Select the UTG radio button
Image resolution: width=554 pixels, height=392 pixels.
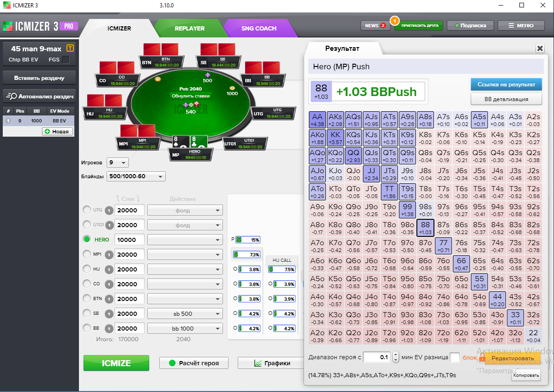coord(87,210)
